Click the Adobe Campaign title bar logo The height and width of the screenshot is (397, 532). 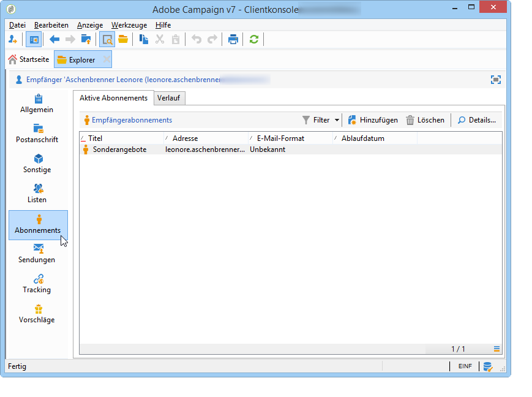[x=11, y=9]
